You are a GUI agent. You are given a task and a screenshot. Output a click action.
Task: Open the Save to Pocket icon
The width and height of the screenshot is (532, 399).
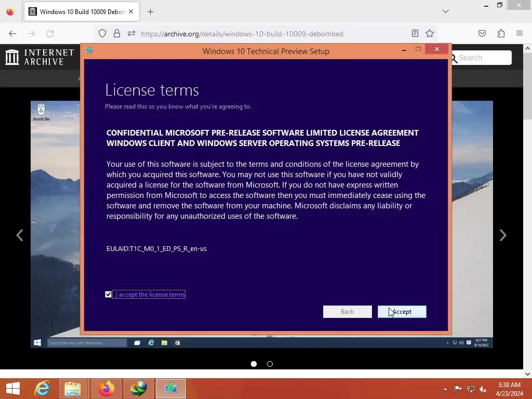click(x=482, y=33)
